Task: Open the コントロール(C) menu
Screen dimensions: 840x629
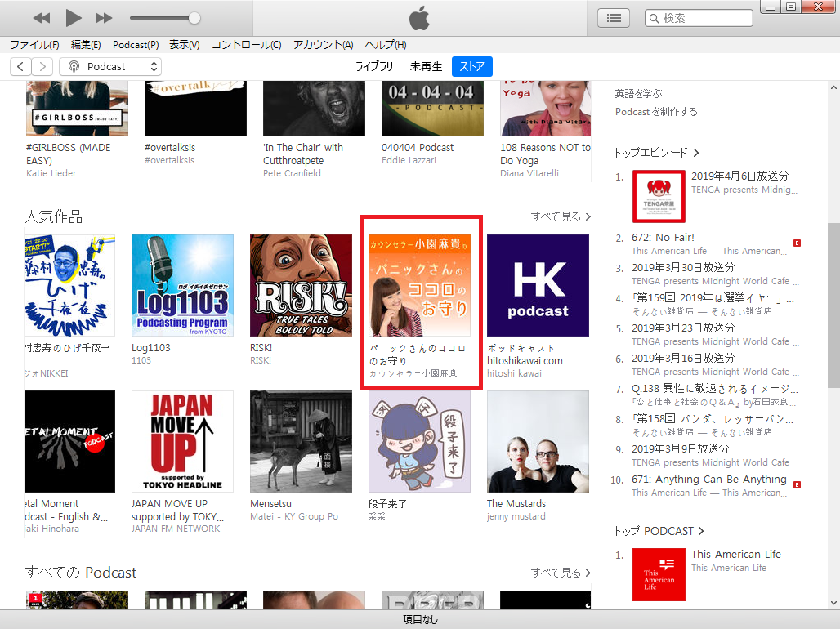Action: [x=246, y=45]
